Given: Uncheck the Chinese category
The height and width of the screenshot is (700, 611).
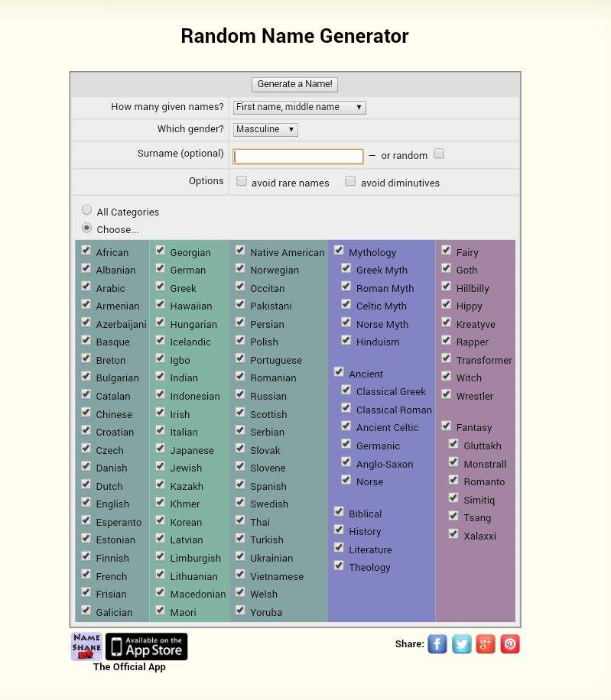Looking at the screenshot, I should (86, 412).
